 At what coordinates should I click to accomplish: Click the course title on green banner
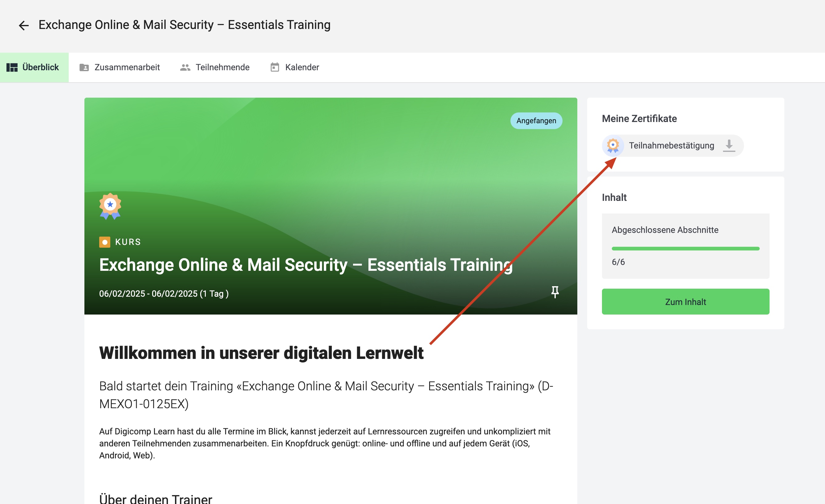coord(306,265)
